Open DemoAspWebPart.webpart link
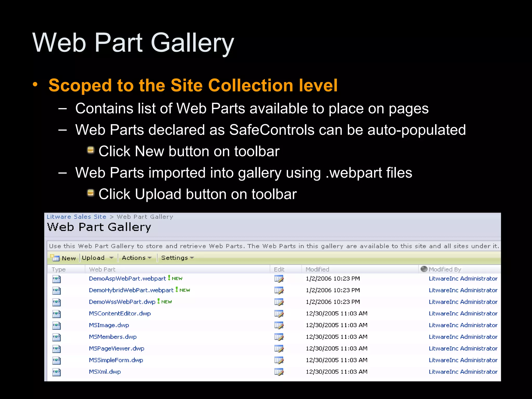The height and width of the screenshot is (399, 532). point(127,278)
